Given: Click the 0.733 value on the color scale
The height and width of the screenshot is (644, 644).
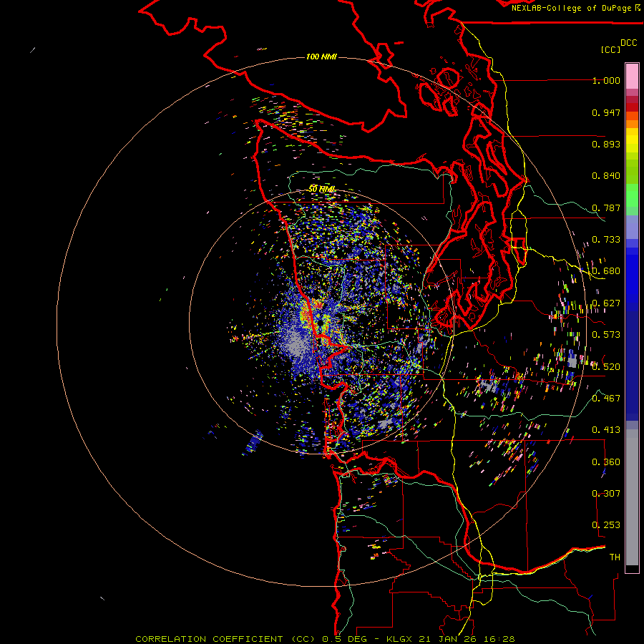Looking at the screenshot, I should pyautogui.click(x=606, y=240).
